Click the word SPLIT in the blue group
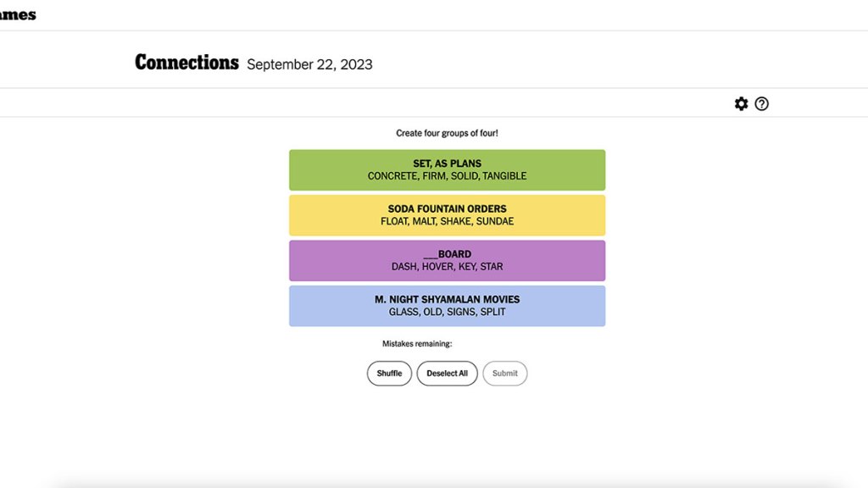 pyautogui.click(x=492, y=312)
